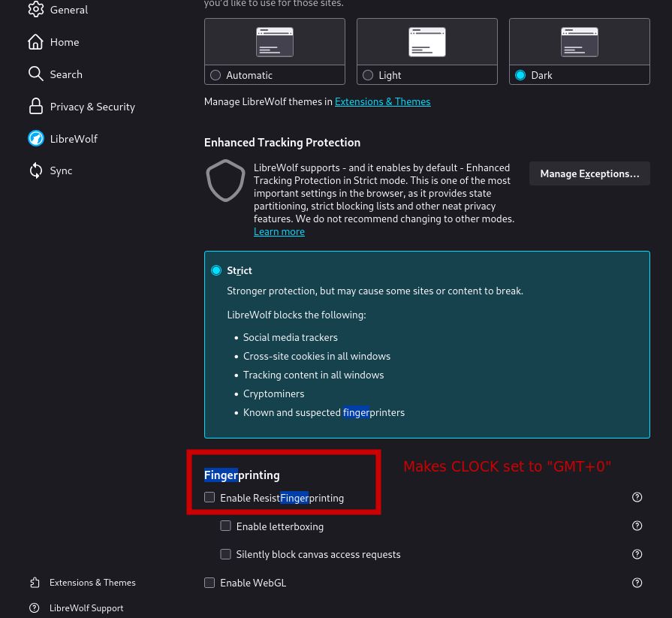Click 'Known and suspected fingerprinters' item
The image size is (672, 618).
(324, 412)
